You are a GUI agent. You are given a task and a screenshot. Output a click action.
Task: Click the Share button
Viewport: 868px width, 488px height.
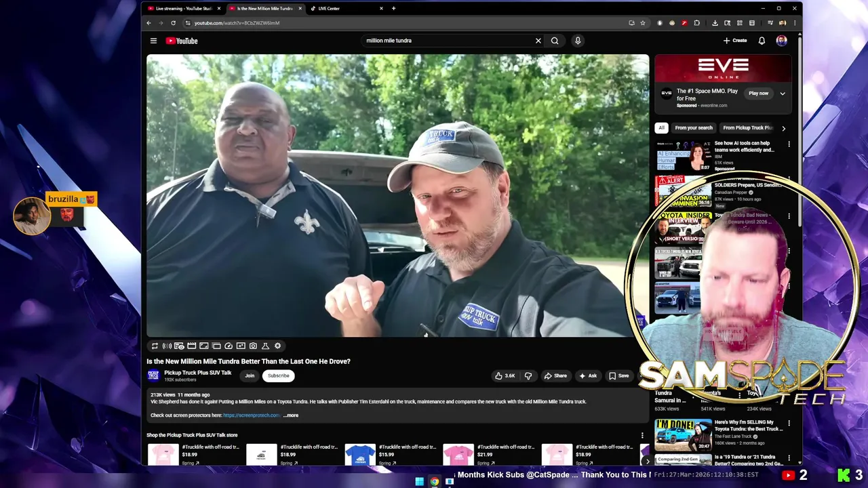point(555,375)
